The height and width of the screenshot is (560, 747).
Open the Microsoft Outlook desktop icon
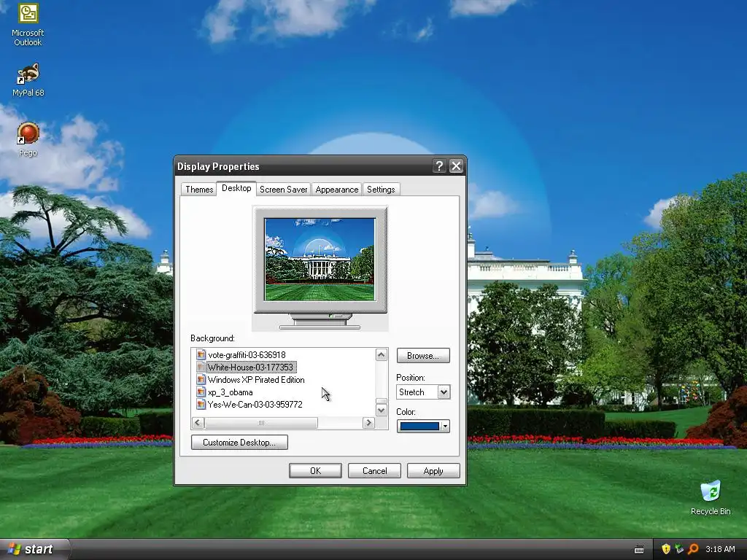[x=28, y=25]
